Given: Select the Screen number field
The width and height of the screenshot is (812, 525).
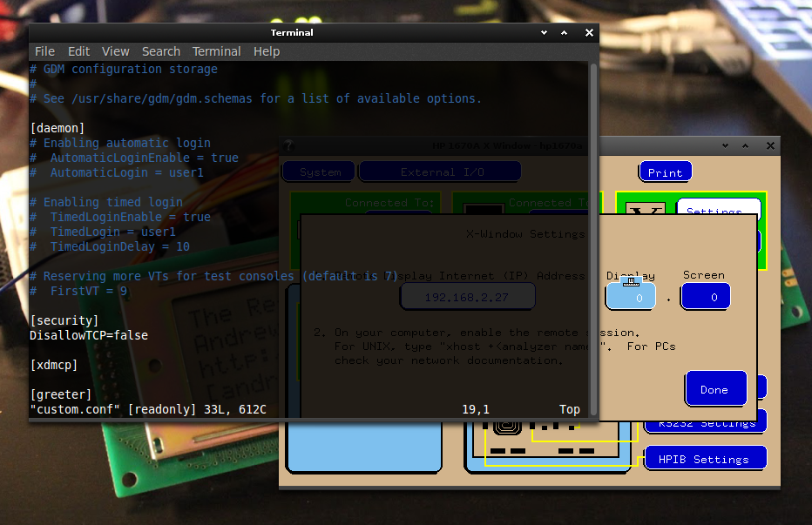Looking at the screenshot, I should coord(706,297).
